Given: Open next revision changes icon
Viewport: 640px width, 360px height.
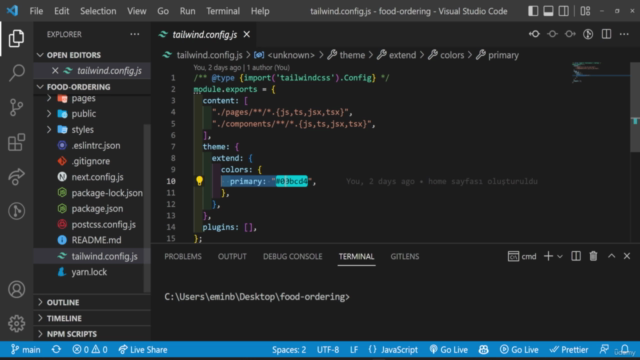Looking at the screenshot, I should (x=570, y=34).
